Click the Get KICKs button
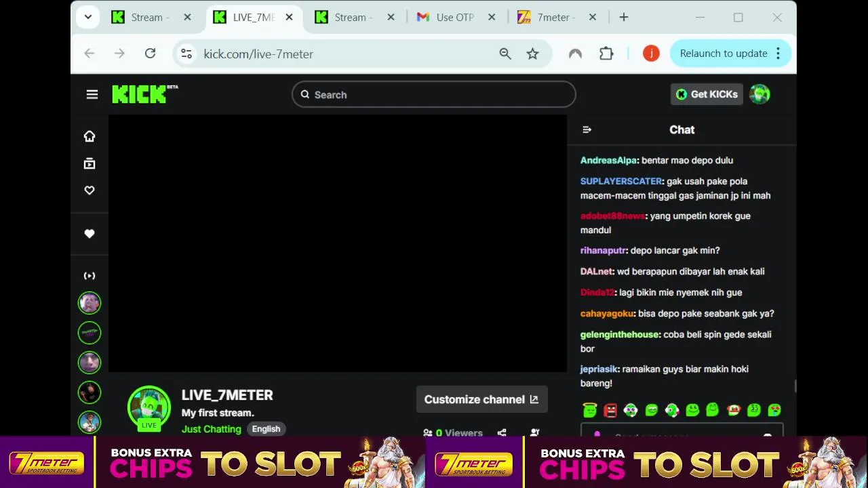 (707, 94)
